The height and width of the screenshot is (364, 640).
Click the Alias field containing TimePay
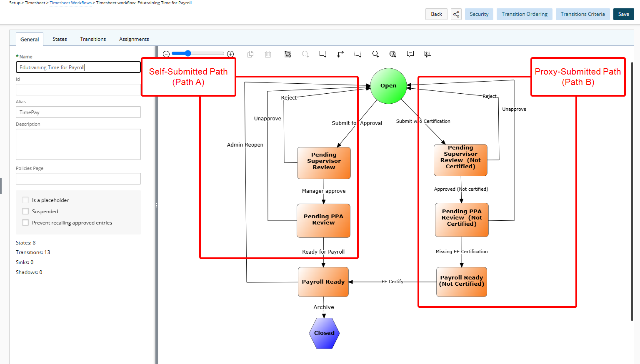[x=78, y=112]
